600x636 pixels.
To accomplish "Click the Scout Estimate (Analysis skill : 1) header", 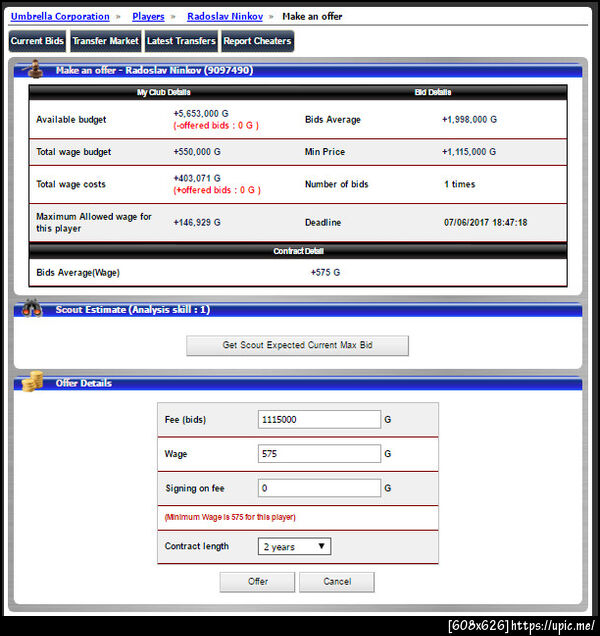I will point(133,310).
